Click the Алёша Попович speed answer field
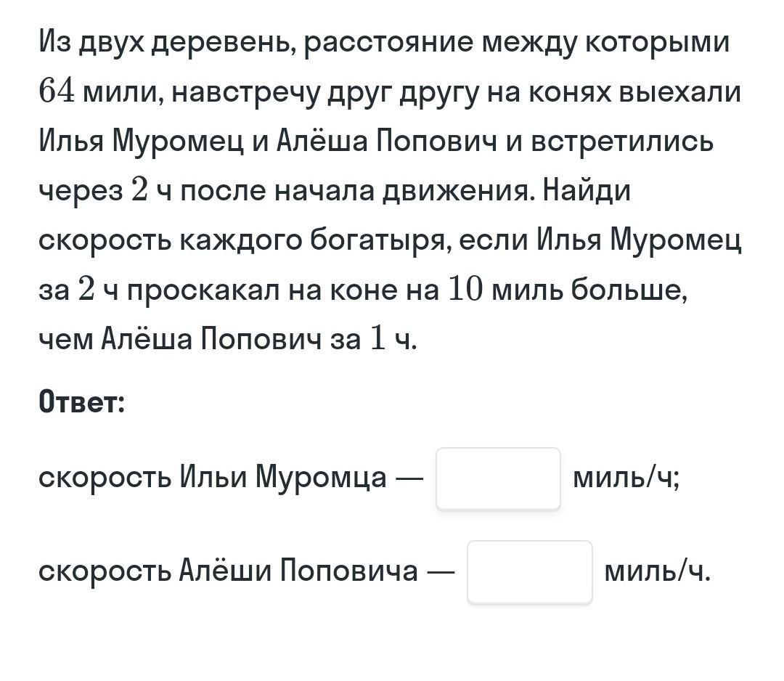Viewport: 784px width, 681px height. [529, 572]
